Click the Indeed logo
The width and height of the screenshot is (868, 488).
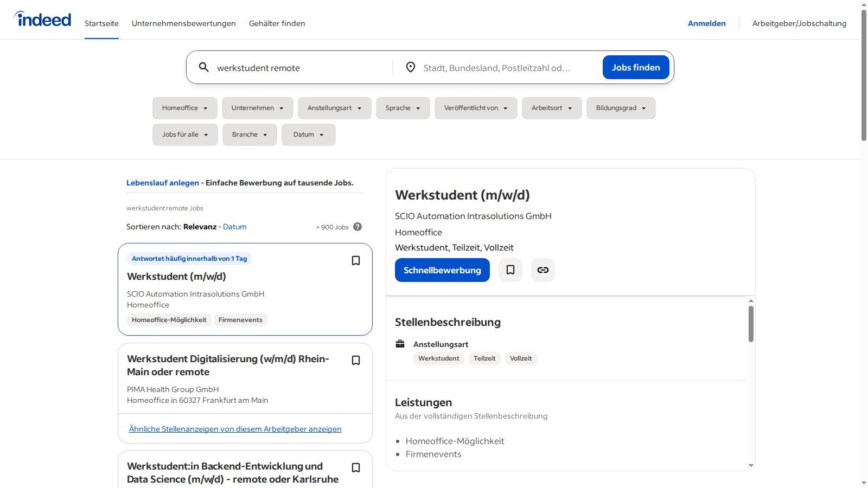[43, 20]
